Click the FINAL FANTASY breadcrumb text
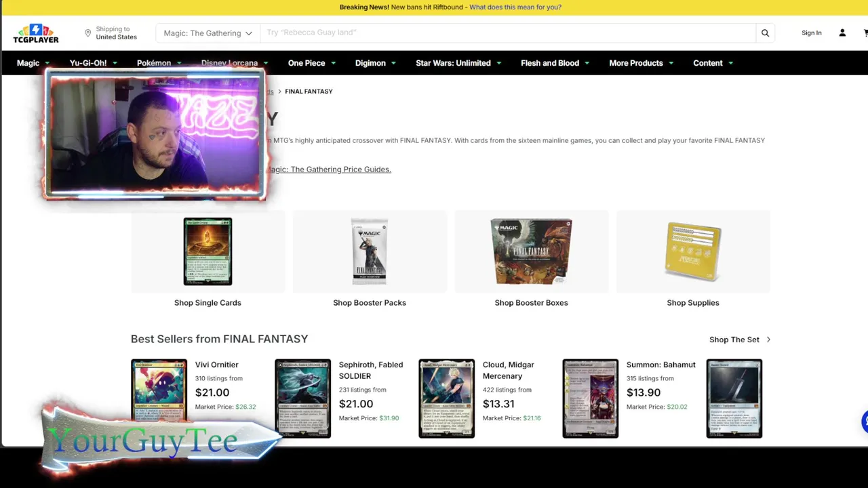Image resolution: width=868 pixels, height=488 pixels. 309,91
